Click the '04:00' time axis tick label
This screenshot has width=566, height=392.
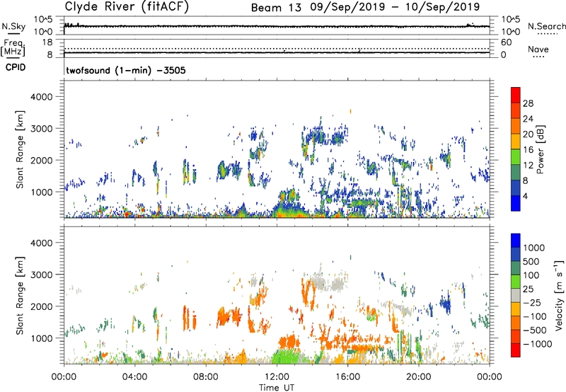click(135, 377)
